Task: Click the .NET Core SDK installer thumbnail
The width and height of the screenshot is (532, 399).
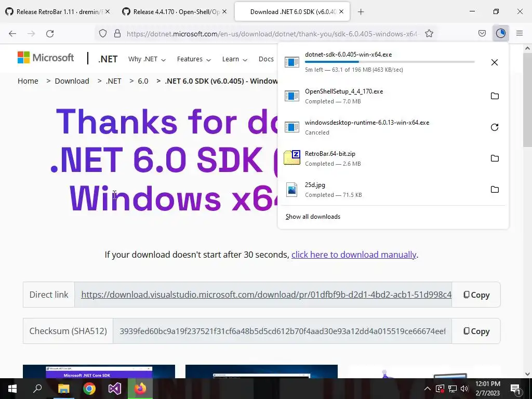Action: click(x=99, y=371)
